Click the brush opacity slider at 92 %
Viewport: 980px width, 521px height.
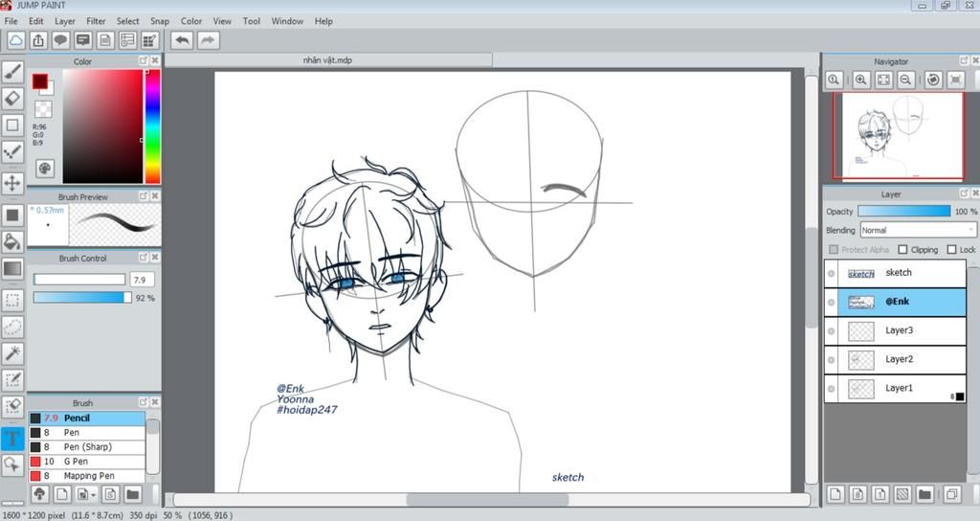click(x=82, y=298)
